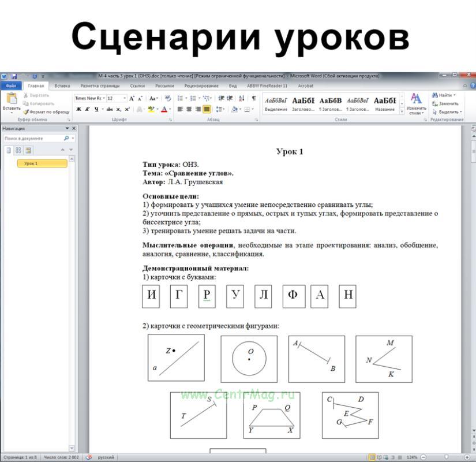The height and width of the screenshot is (462, 476).
Task: Open the font size dropdown showing 12
Action: 124,98
